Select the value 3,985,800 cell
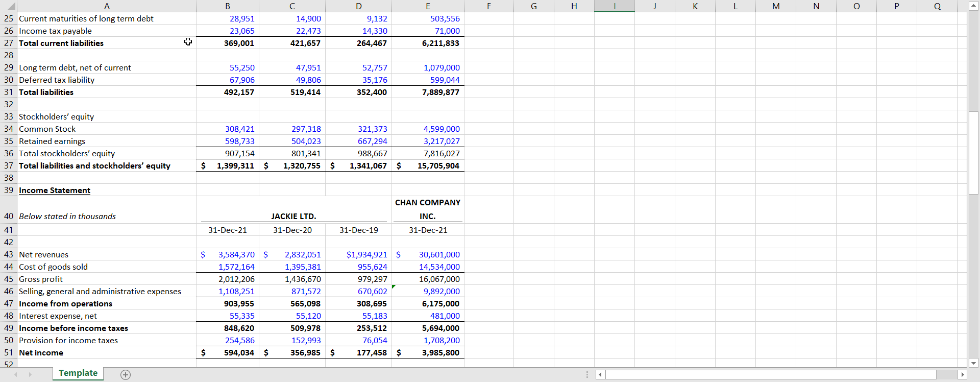The width and height of the screenshot is (980, 382). pos(428,352)
